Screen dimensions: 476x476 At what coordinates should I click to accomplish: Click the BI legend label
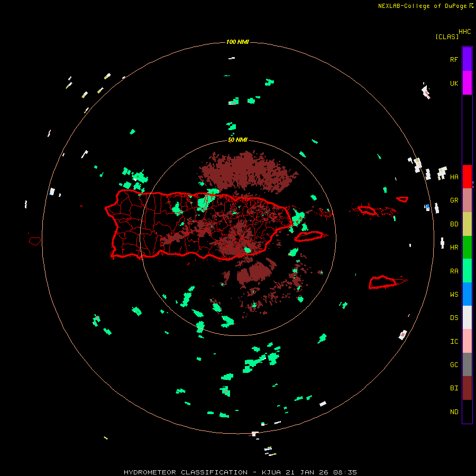point(454,388)
